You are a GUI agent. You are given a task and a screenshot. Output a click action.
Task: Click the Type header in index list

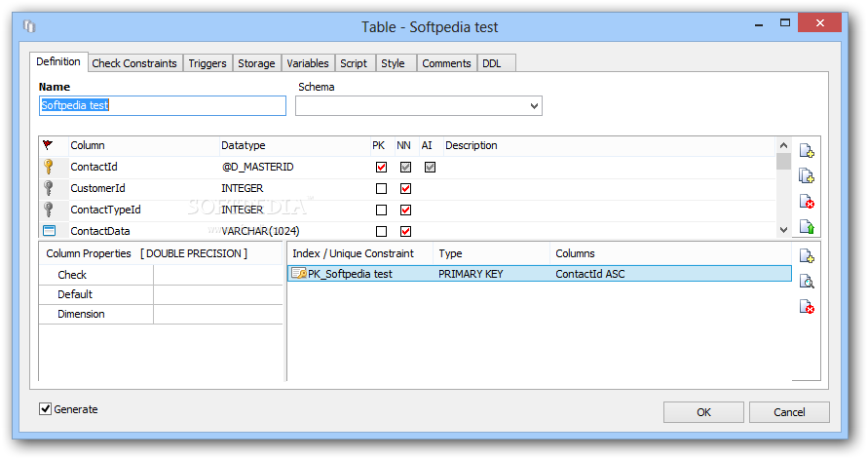[x=450, y=253]
